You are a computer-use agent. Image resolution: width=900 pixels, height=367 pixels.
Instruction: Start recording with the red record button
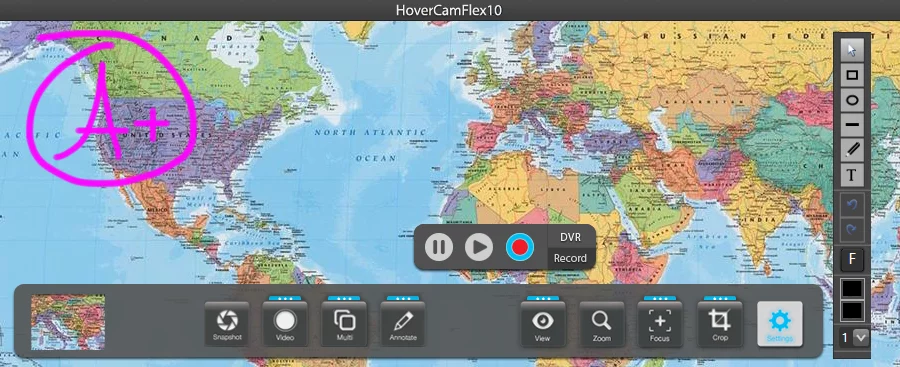[519, 247]
